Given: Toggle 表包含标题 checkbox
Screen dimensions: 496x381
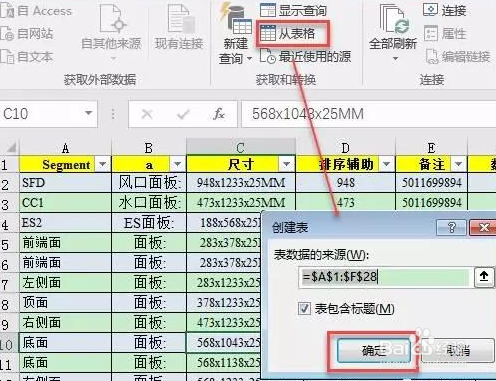Looking at the screenshot, I should tap(304, 309).
